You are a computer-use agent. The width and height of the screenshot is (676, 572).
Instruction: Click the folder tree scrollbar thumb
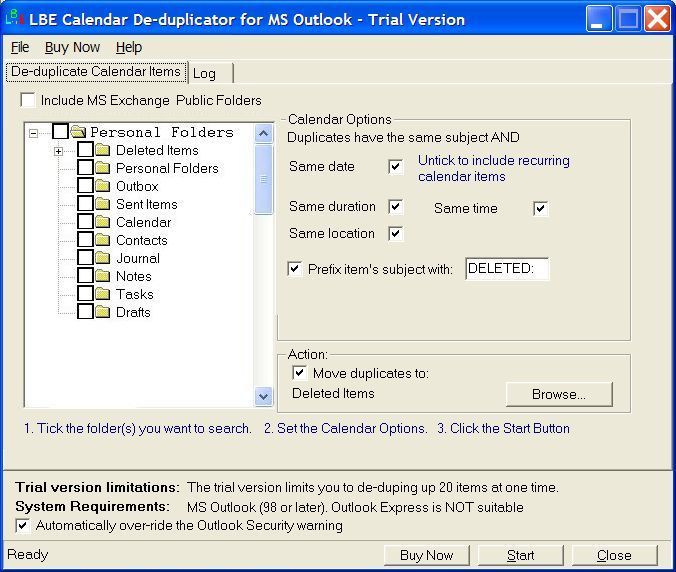[x=263, y=179]
